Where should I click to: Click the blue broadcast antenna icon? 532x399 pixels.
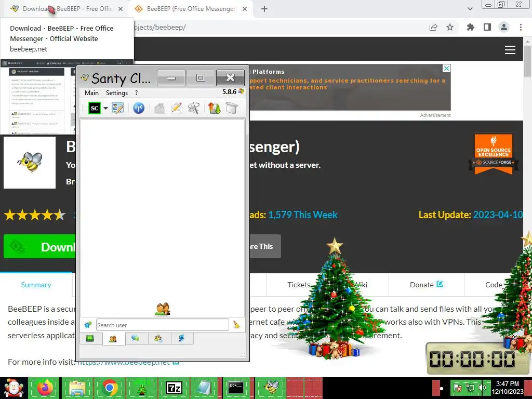(138, 108)
